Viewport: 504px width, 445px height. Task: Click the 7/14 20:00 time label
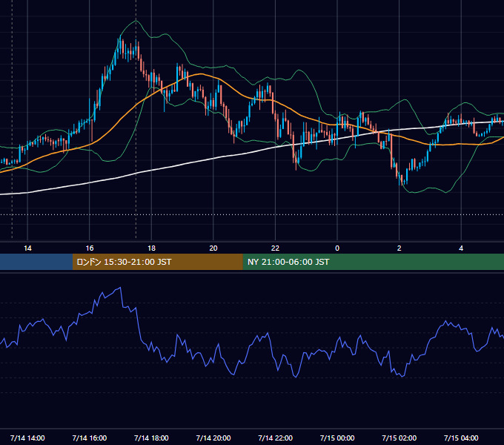tap(213, 438)
